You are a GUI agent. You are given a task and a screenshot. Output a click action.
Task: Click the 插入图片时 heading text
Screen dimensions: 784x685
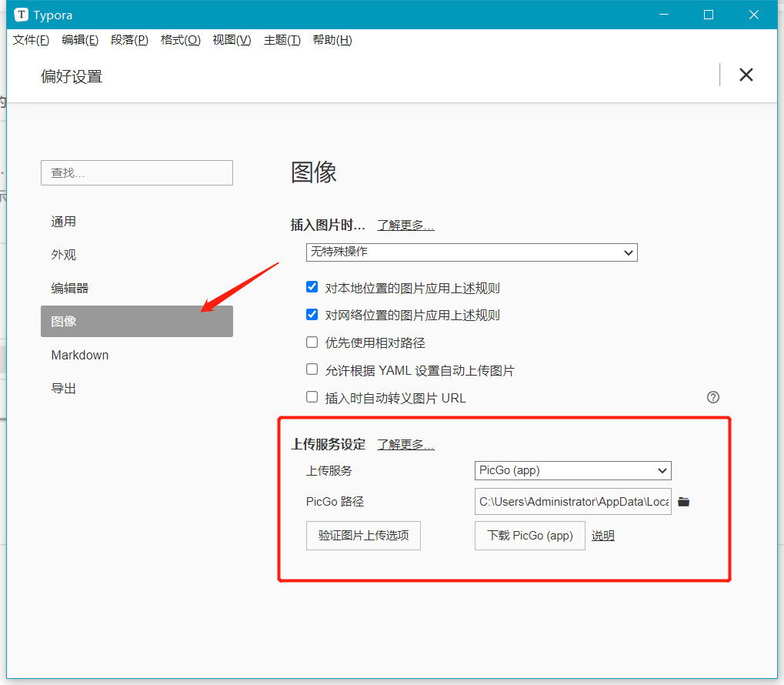tap(328, 226)
